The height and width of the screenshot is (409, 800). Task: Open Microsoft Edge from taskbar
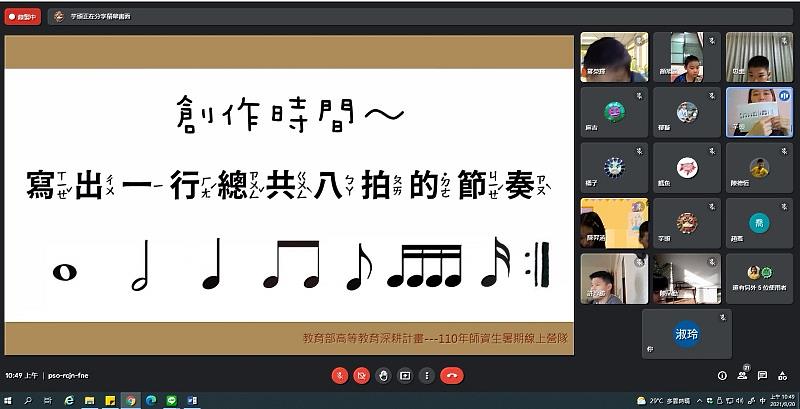tap(151, 401)
